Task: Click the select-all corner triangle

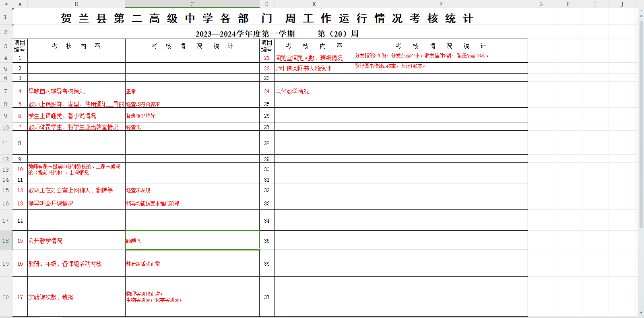Action: pos(6,4)
